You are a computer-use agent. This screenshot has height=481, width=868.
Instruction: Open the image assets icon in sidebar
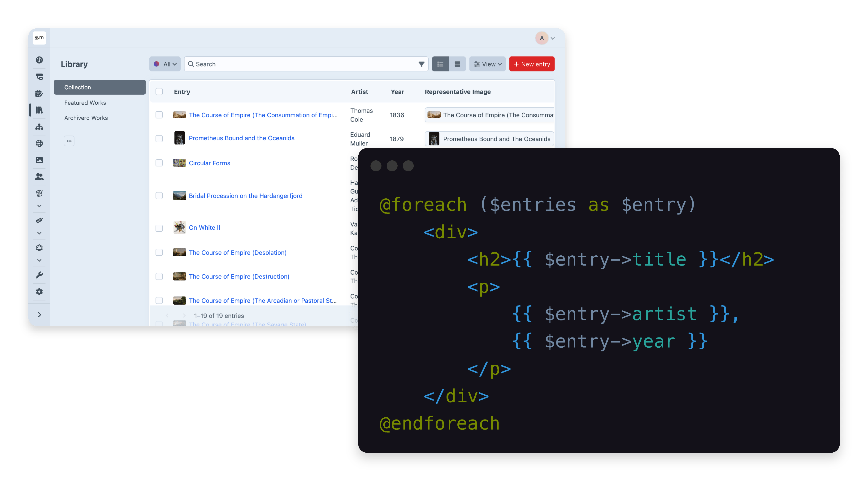point(39,160)
